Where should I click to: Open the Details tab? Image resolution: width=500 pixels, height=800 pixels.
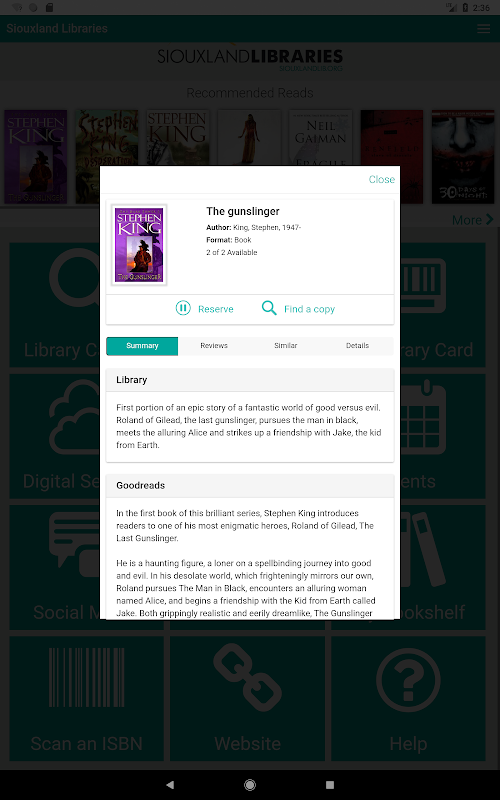tap(357, 346)
